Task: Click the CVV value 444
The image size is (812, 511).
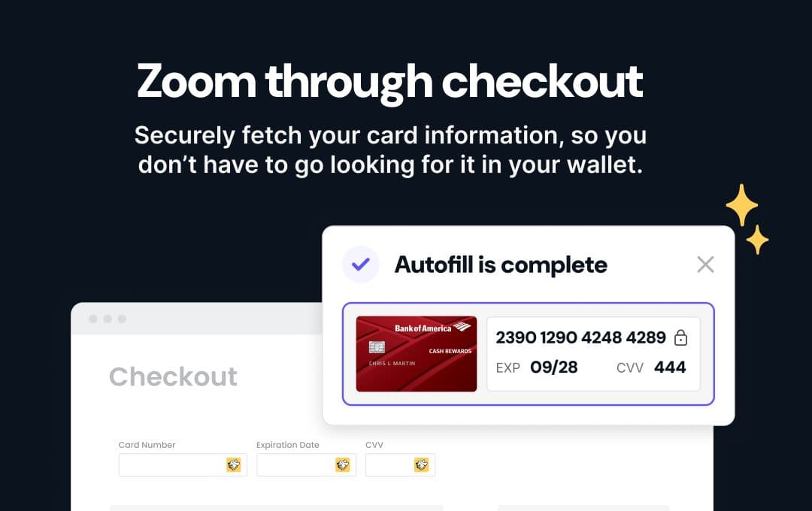Action: pyautogui.click(x=670, y=367)
